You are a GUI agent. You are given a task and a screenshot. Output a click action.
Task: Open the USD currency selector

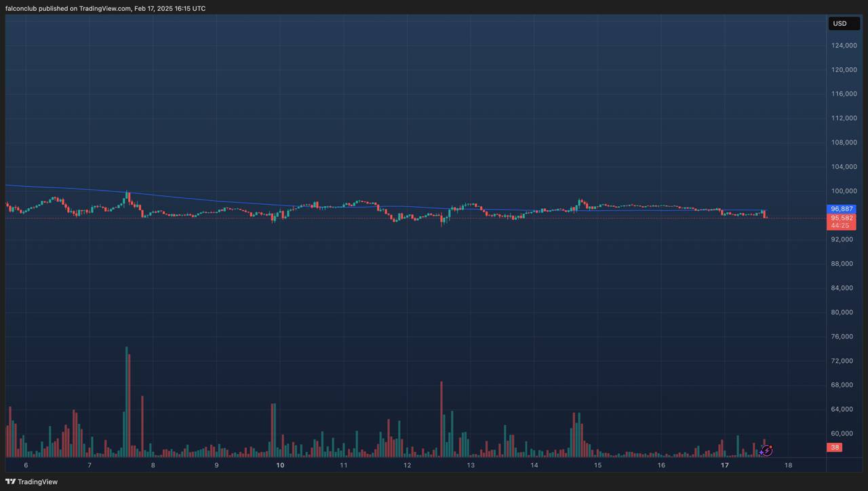click(x=844, y=24)
